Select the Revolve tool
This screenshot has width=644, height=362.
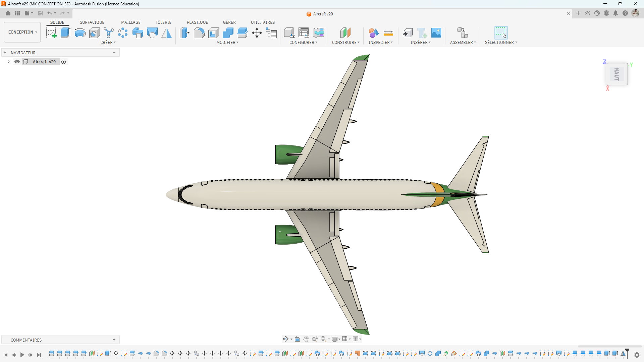pyautogui.click(x=80, y=33)
